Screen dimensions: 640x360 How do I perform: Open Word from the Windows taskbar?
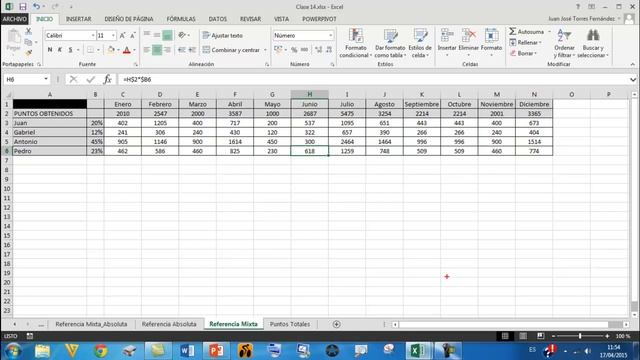click(187, 351)
